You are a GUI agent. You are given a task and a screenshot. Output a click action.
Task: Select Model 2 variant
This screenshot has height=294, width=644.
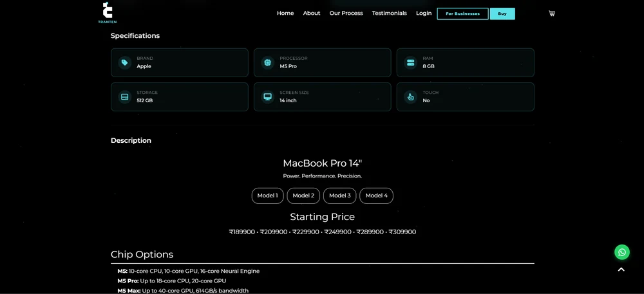click(303, 196)
